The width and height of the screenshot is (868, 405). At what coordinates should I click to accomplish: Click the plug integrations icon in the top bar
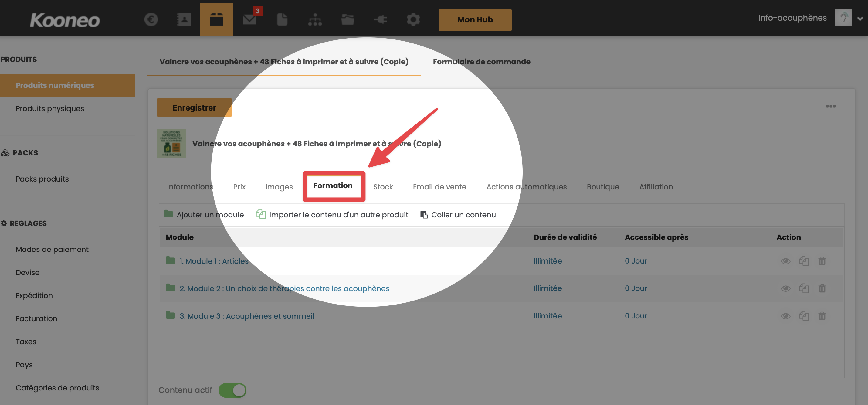(x=380, y=19)
